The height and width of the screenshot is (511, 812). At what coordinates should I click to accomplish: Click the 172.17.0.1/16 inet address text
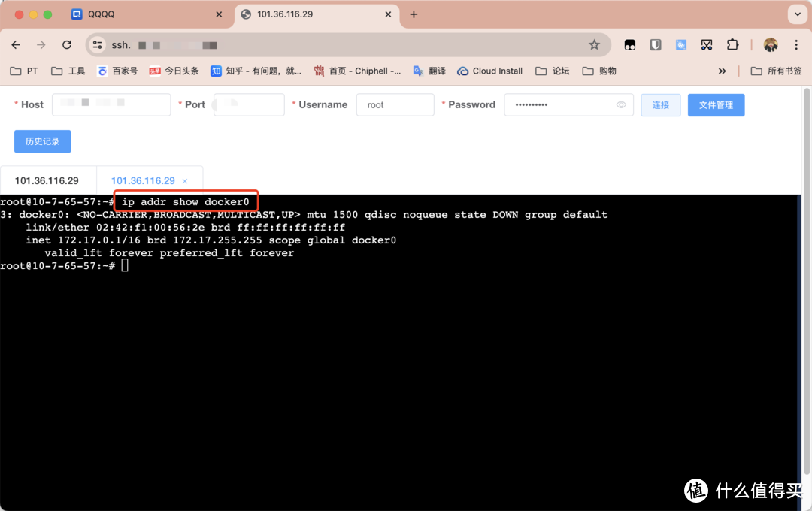click(x=98, y=240)
